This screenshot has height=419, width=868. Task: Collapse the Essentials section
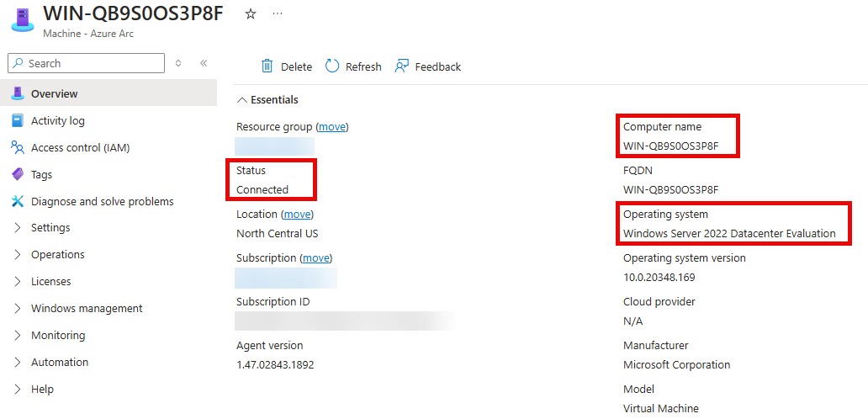coord(243,100)
